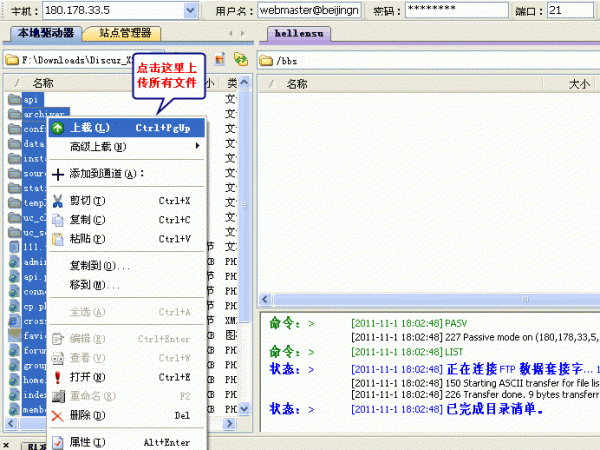This screenshot has height=450, width=600.
Task: Click the Properties icon at menu bottom
Action: 58,442
